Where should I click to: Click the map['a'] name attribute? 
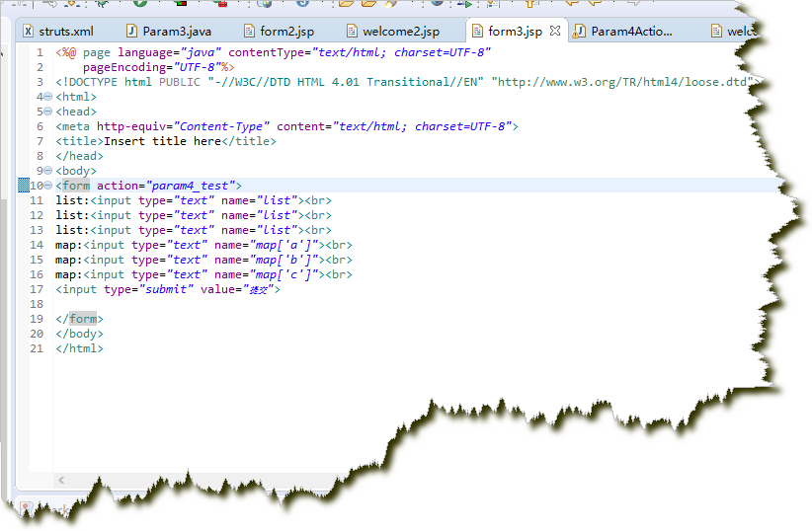tap(284, 245)
